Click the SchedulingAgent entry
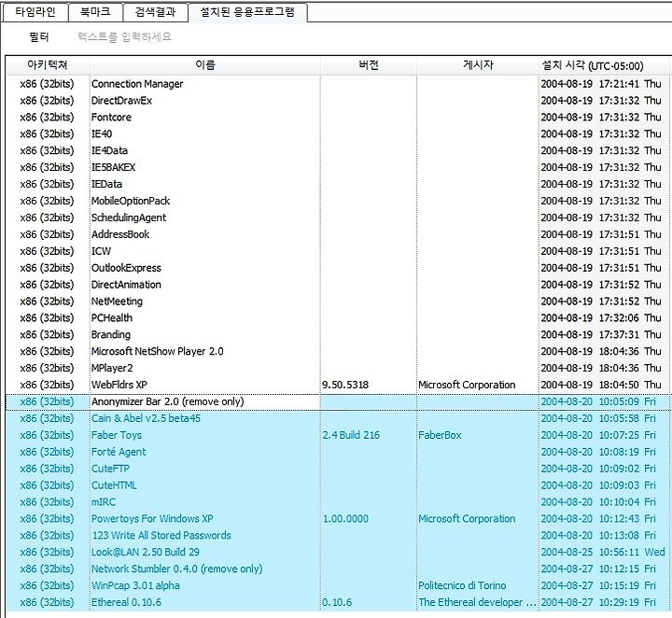 pos(129,218)
